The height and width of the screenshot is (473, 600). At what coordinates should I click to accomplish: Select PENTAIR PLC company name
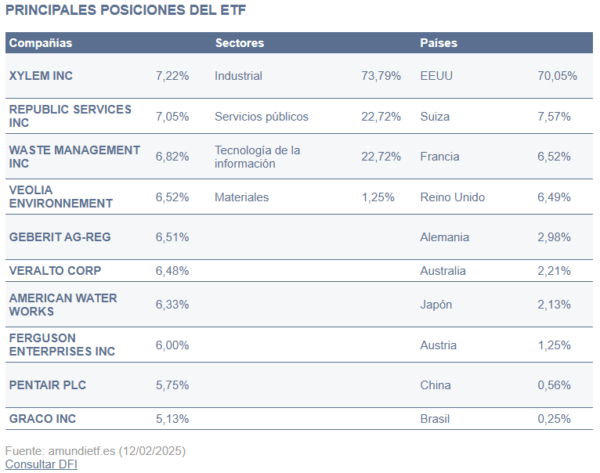point(49,385)
